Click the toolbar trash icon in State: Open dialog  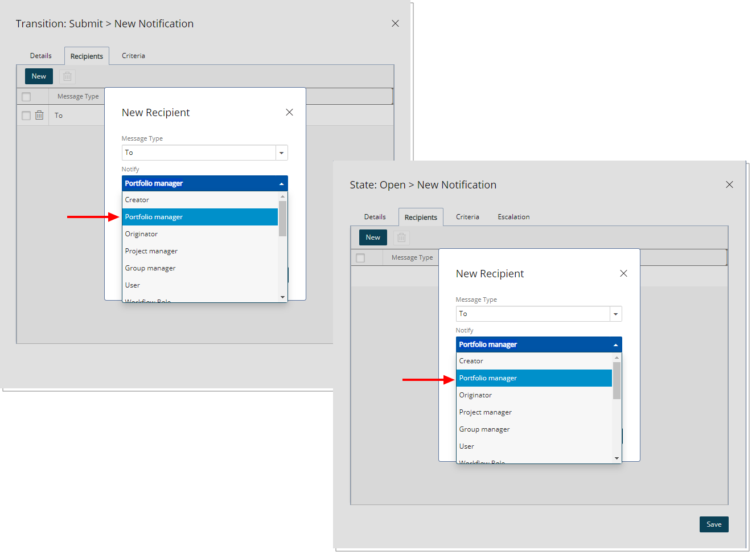click(401, 237)
